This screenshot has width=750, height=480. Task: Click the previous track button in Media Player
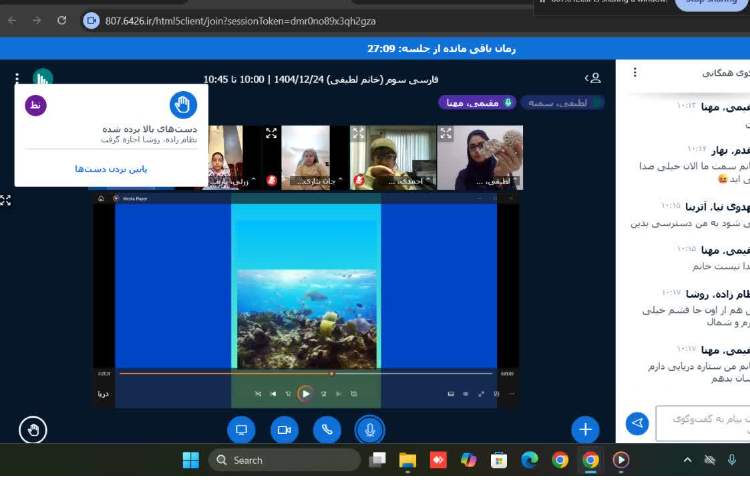pos(273,394)
